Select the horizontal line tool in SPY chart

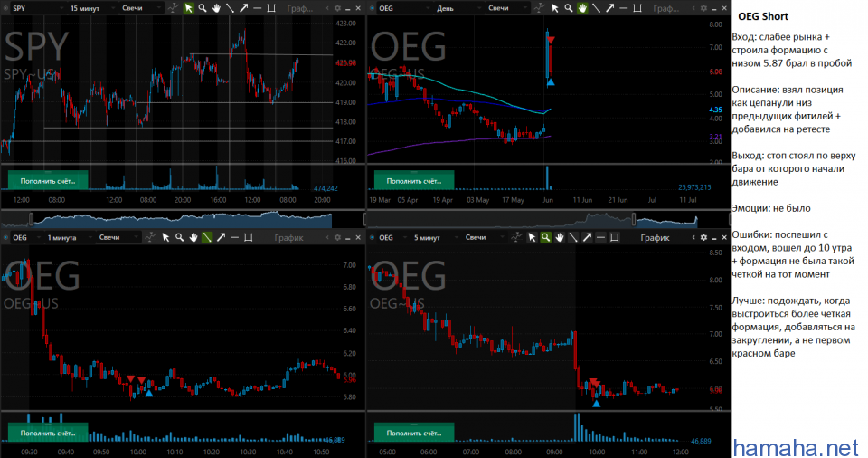coord(258,8)
